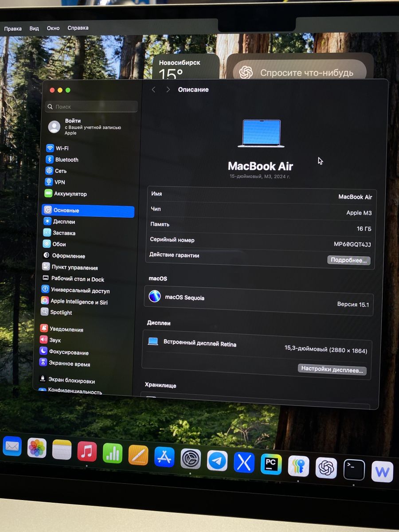Click the MacBook Air laptop image
Image resolution: width=399 pixels, height=532 pixels.
[x=261, y=133]
